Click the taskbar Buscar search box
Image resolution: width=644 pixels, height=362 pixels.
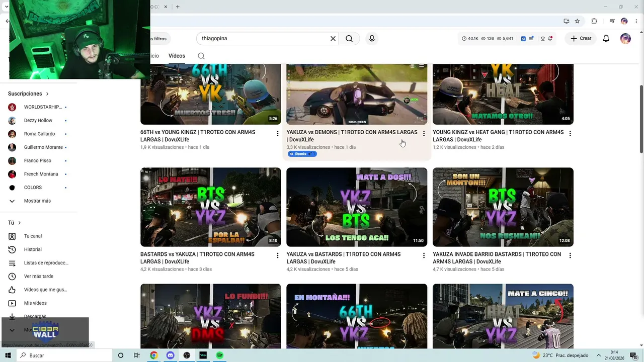click(64, 355)
